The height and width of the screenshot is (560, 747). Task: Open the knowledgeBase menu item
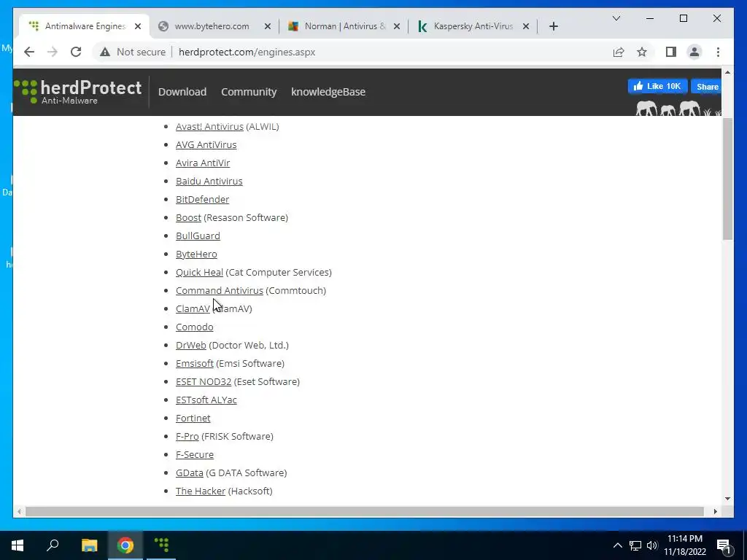pos(328,92)
